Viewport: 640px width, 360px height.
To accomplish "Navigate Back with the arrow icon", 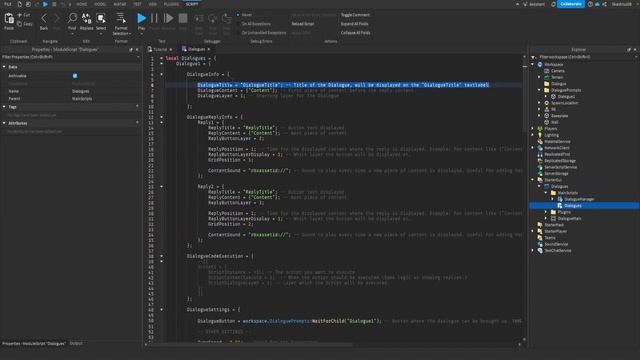I will (44, 18).
